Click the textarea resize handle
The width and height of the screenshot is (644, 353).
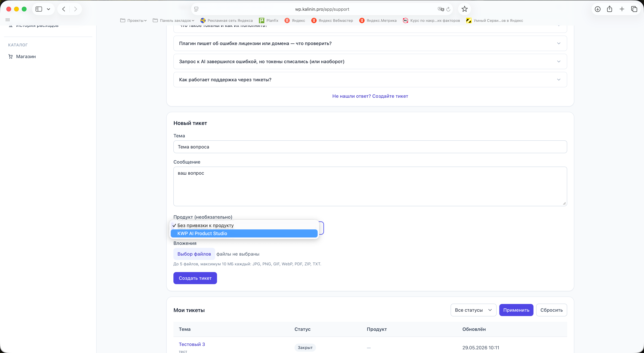pos(564,203)
